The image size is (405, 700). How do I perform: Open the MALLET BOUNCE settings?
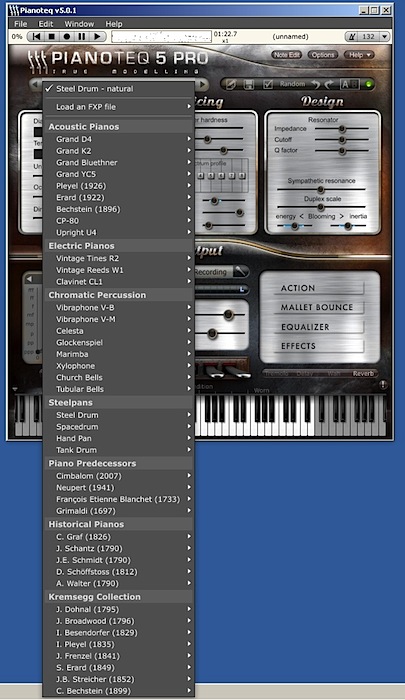coord(319,308)
